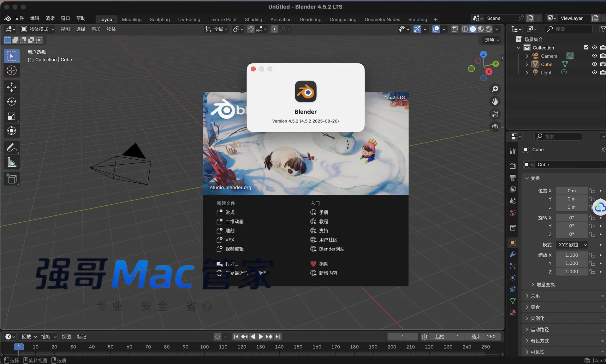Select the Move tool
The image size is (606, 364).
pyautogui.click(x=12, y=87)
